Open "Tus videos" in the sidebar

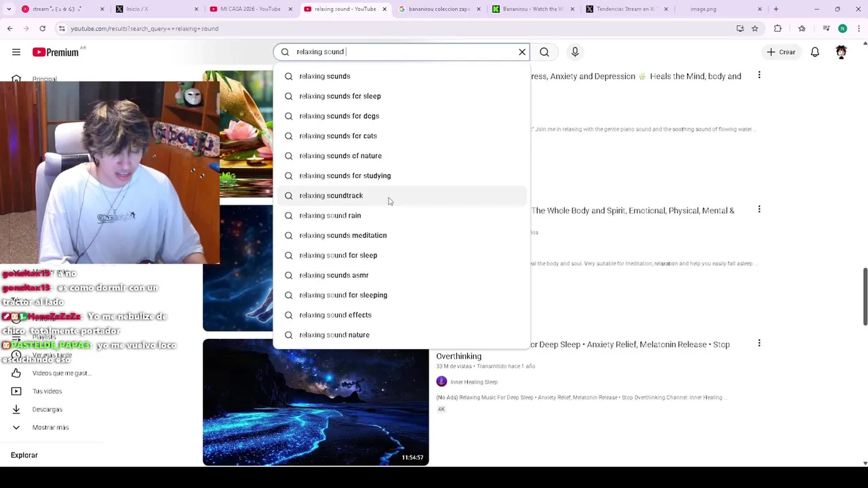click(47, 391)
